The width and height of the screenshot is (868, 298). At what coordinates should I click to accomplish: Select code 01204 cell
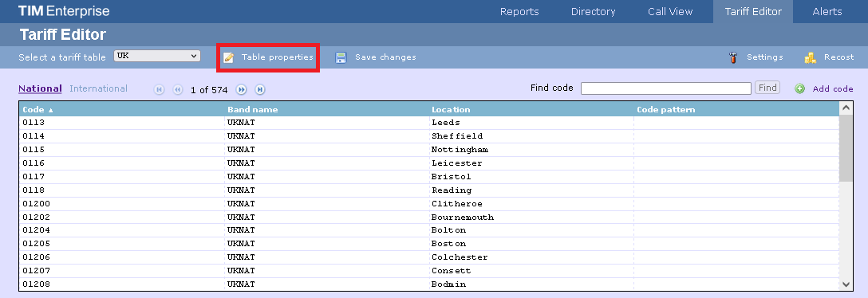(122, 230)
